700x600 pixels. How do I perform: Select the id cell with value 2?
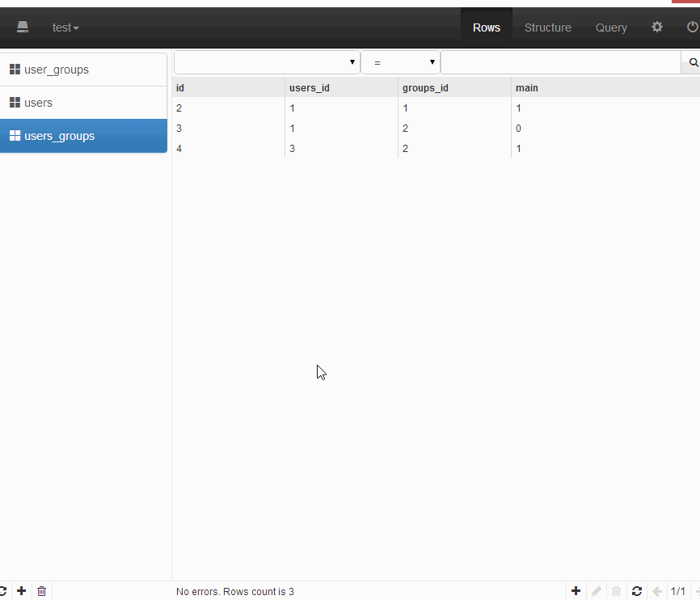point(179,108)
